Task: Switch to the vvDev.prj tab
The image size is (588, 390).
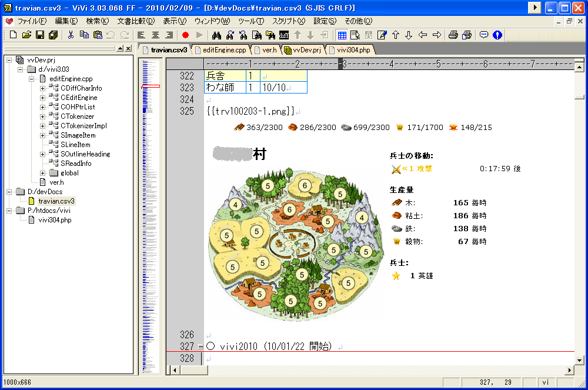Action: [x=303, y=50]
